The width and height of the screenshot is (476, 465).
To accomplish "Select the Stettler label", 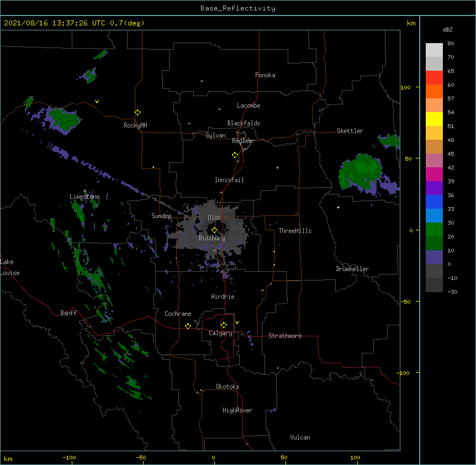I will [x=350, y=131].
